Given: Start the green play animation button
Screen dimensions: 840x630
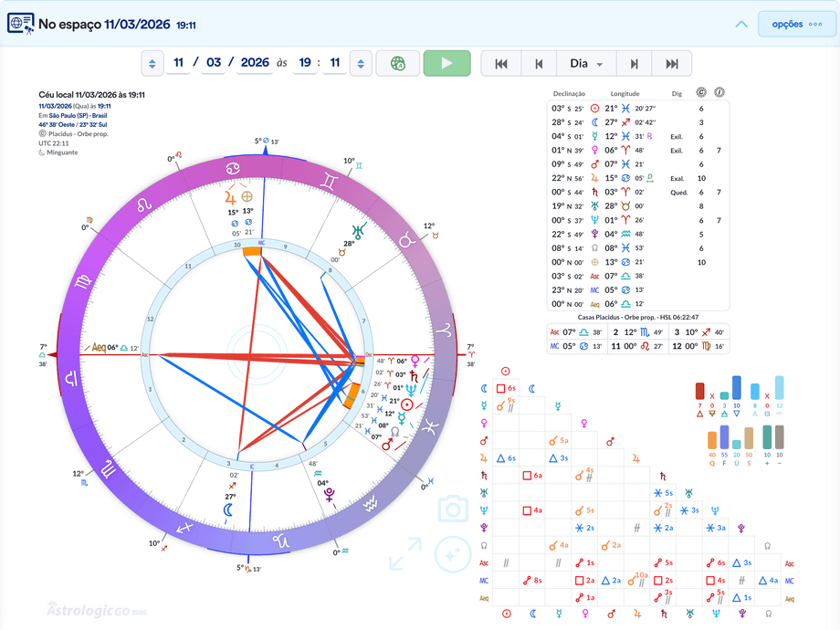Looking at the screenshot, I should (x=446, y=63).
